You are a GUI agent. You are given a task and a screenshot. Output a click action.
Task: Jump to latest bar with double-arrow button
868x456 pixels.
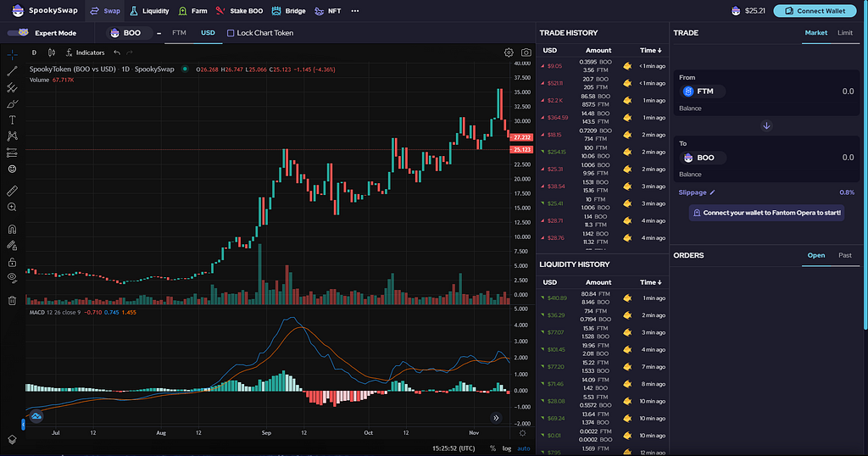[496, 418]
